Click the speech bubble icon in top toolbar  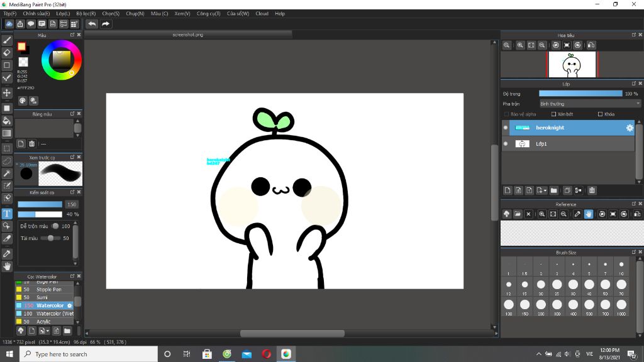coord(31,24)
